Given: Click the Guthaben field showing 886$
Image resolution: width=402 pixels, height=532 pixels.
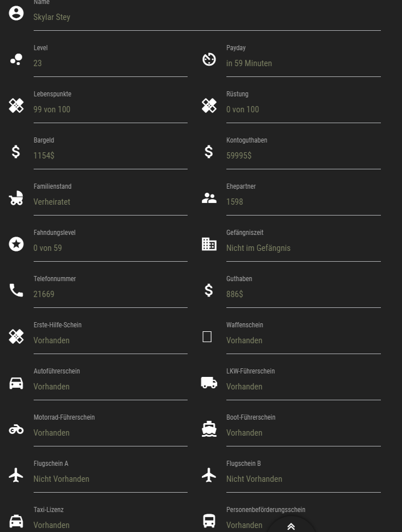Looking at the screenshot, I should pos(303,294).
